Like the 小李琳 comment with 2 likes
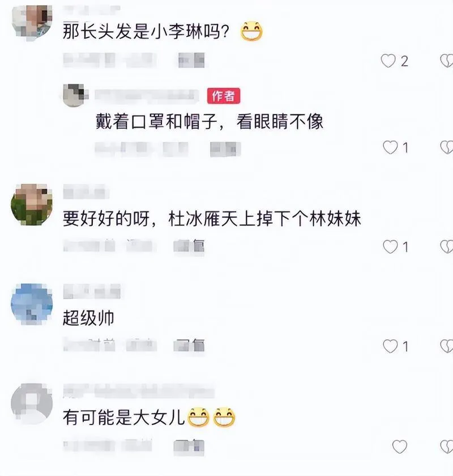The image size is (453, 476). pos(388,61)
